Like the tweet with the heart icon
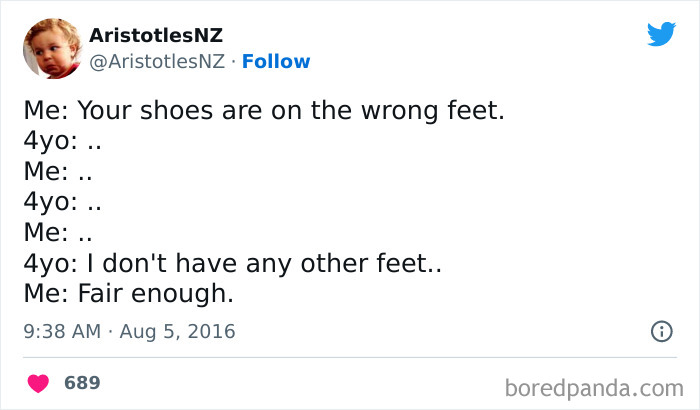This screenshot has height=410, width=700. coord(39,383)
